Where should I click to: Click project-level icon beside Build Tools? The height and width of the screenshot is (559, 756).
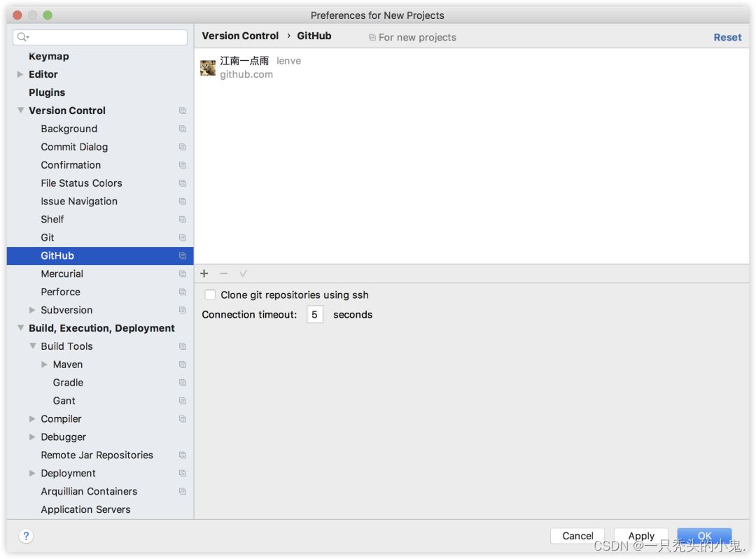coord(183,346)
